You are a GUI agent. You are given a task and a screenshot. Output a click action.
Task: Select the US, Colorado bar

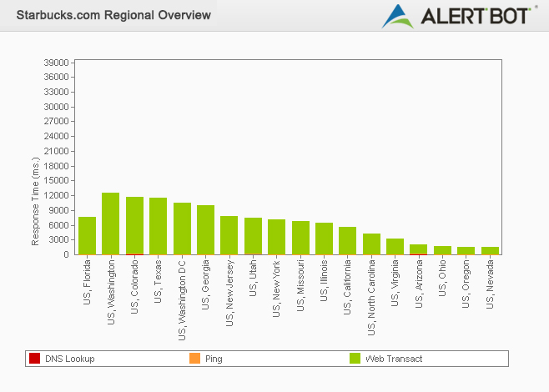pyautogui.click(x=134, y=225)
